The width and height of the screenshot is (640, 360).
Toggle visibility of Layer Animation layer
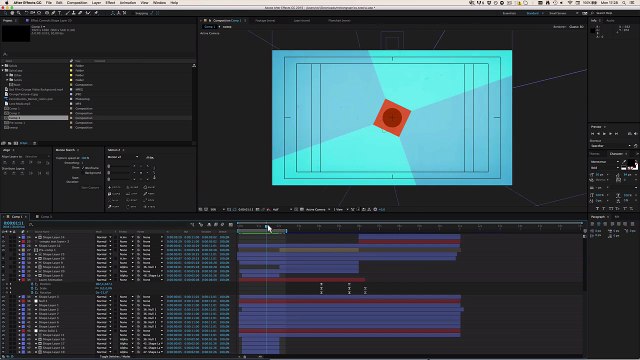(3, 280)
